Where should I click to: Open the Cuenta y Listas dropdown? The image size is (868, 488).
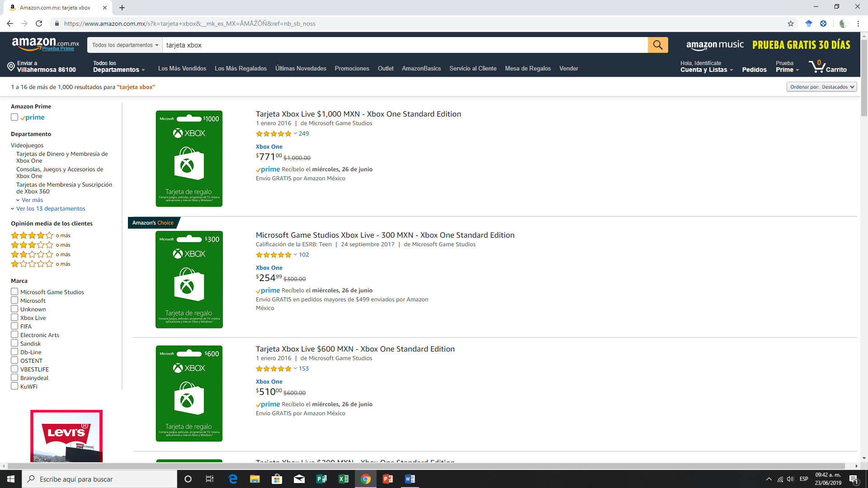click(x=707, y=66)
